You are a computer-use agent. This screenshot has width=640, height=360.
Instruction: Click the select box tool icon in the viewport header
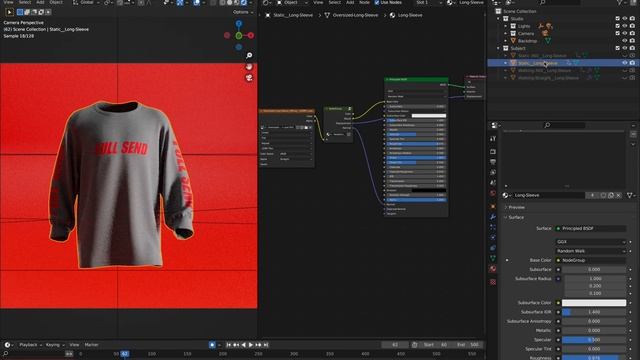coord(20,12)
